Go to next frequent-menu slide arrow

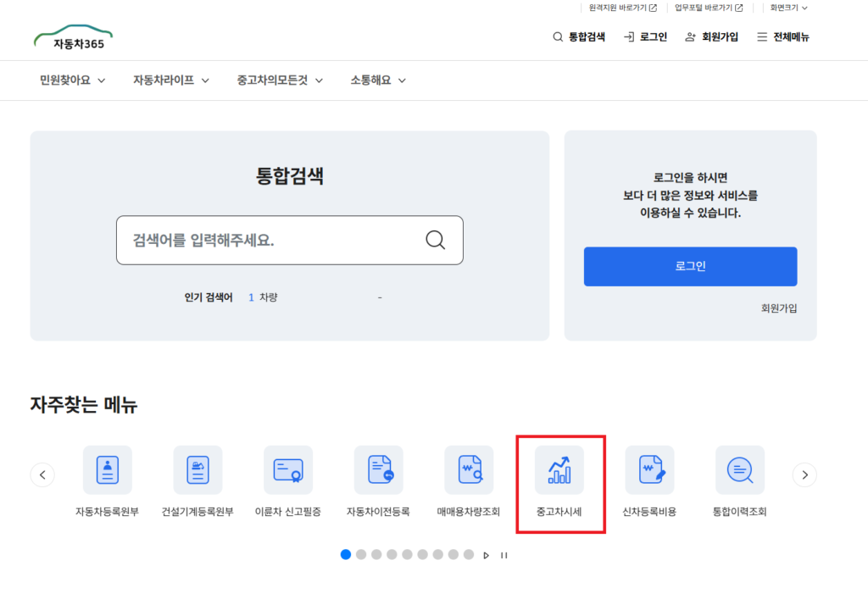pos(804,474)
